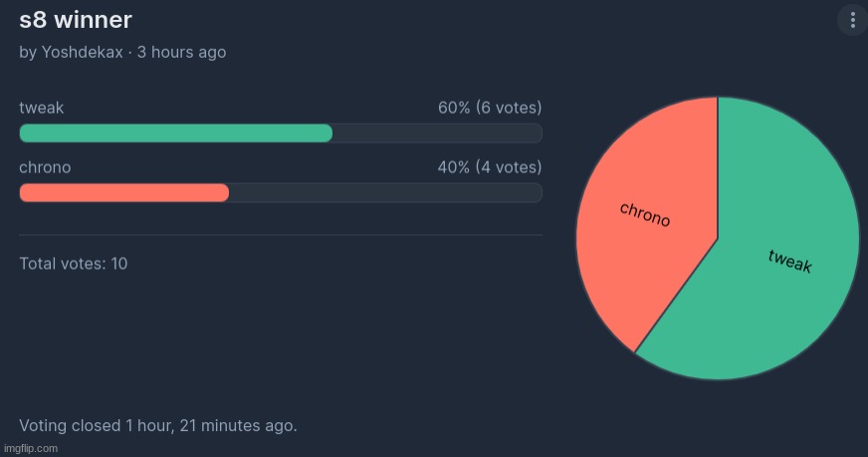Screen dimensions: 868x457
Task: Click the Total votes: 10 text
Action: click(74, 264)
